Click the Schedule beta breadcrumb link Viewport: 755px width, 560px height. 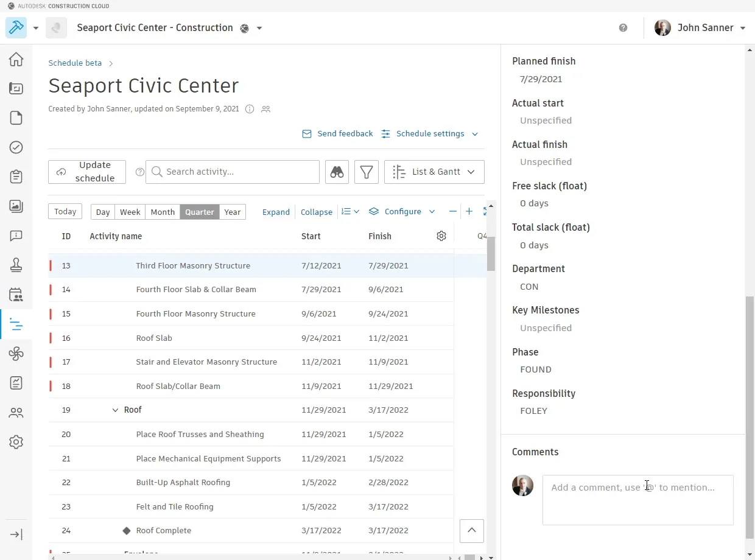pyautogui.click(x=75, y=63)
